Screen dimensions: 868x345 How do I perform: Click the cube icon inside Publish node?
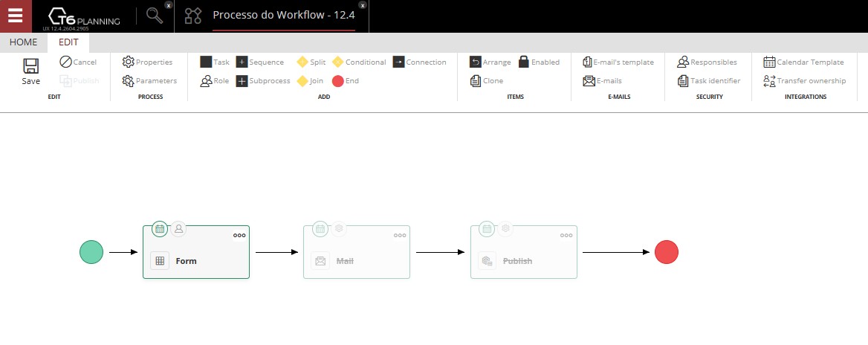[488, 261]
